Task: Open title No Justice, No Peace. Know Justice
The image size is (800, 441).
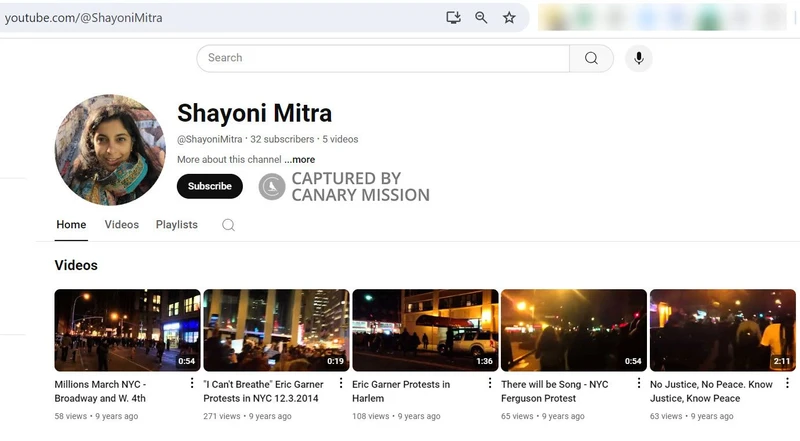Action: [711, 391]
